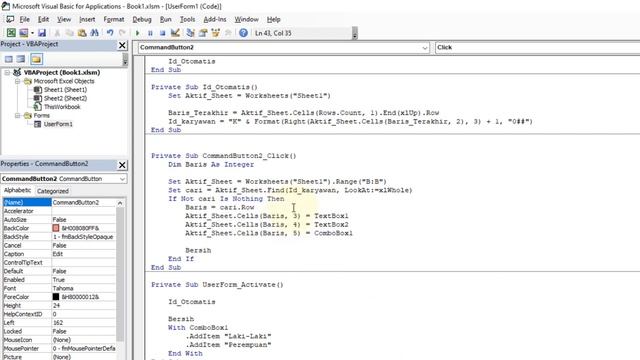Viewport: 640px width, 360px height.
Task: Open the Click procedure dropdown
Action: (538, 47)
